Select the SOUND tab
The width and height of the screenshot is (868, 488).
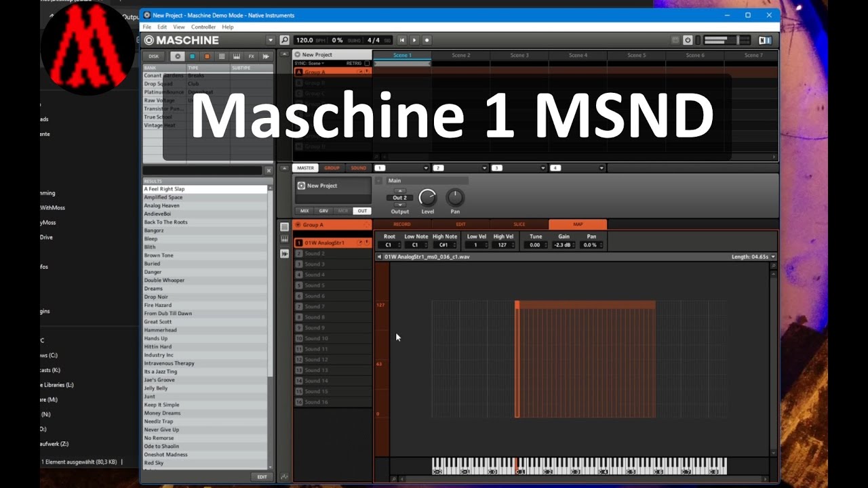point(358,168)
